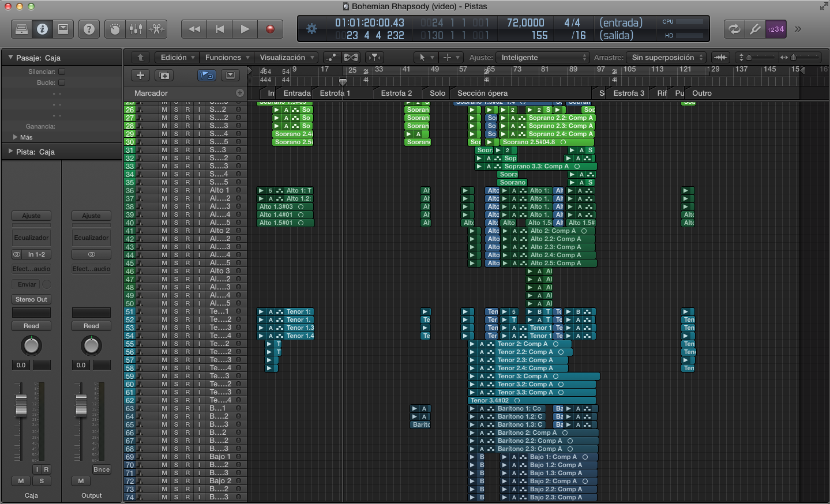Viewport: 830px width, 504px height.
Task: Expand the Más disclosure triangle
Action: 15,137
